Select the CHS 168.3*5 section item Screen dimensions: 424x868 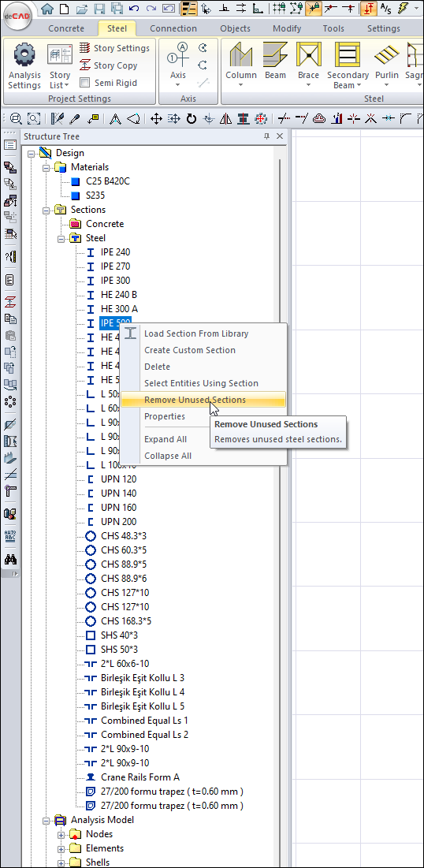pyautogui.click(x=126, y=620)
